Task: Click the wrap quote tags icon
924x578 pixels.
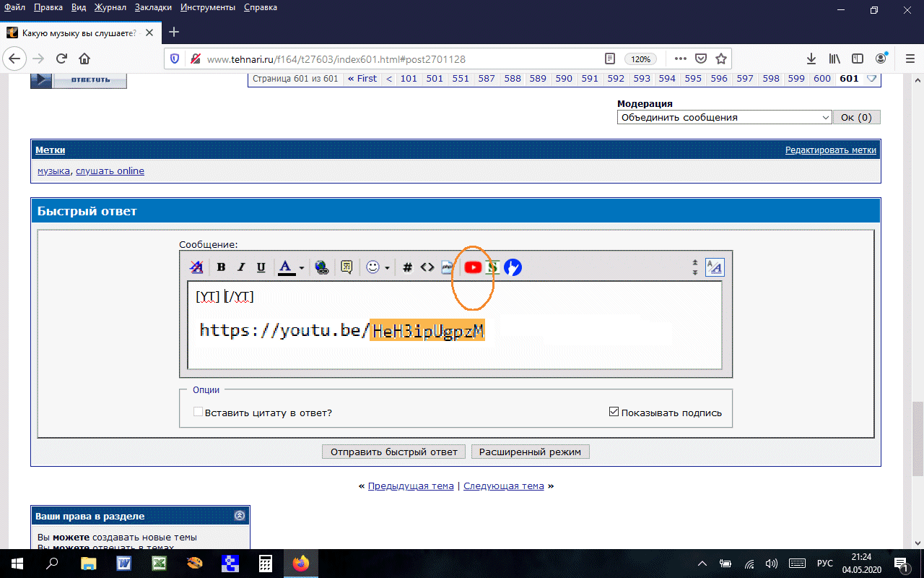Action: (x=346, y=267)
